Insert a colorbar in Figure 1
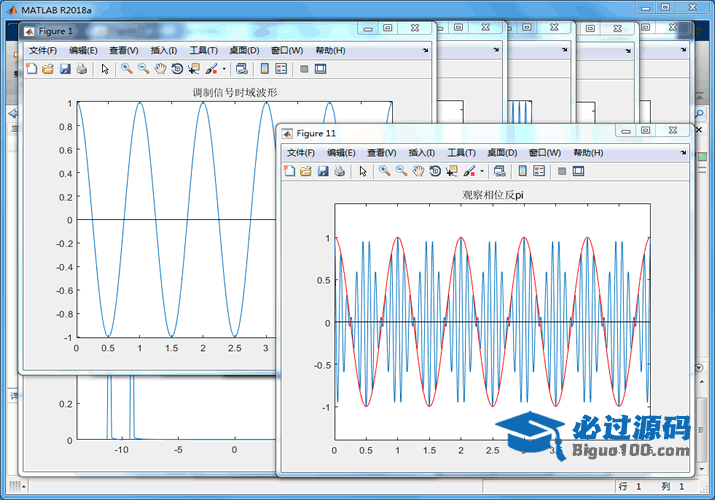The image size is (715, 500). click(265, 69)
